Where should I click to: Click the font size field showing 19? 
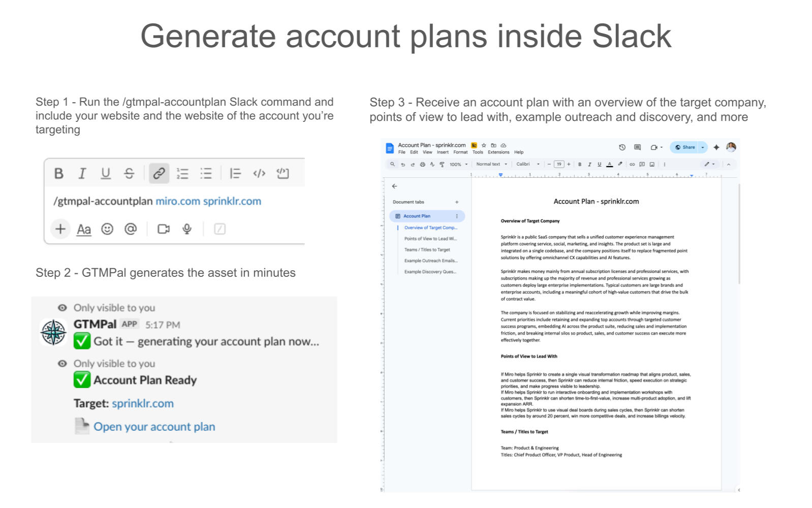[559, 164]
